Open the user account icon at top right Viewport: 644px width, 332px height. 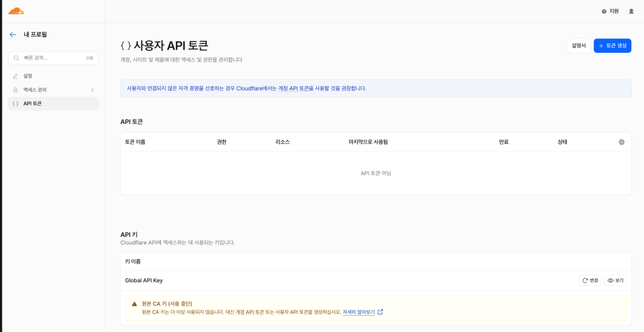tap(631, 11)
